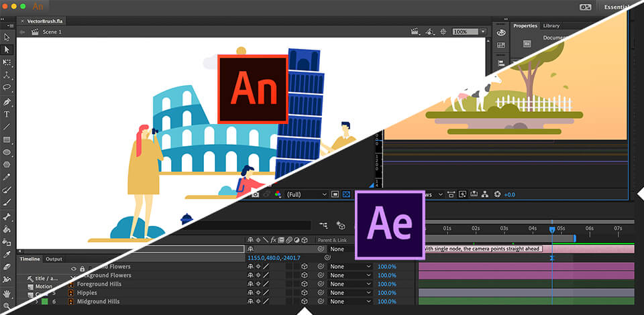Select the Pencil tool

tap(7, 177)
